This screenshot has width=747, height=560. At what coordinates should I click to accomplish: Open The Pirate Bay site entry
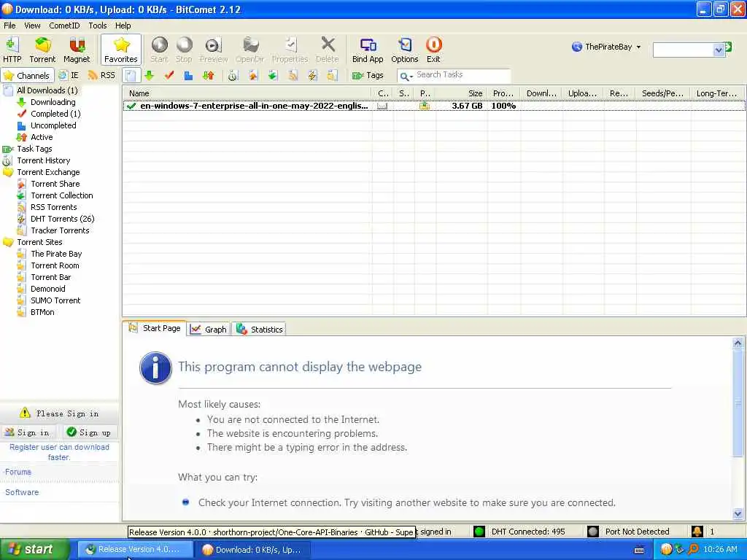click(x=56, y=254)
